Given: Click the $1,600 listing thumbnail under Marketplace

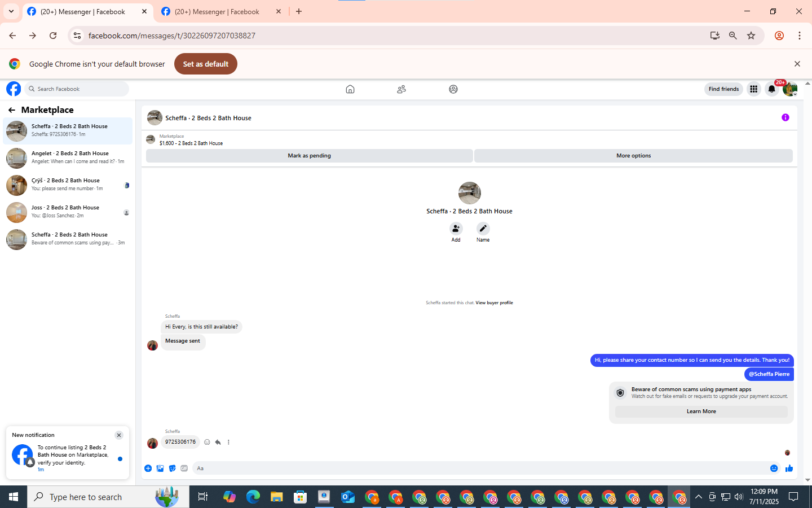Looking at the screenshot, I should pos(151,139).
